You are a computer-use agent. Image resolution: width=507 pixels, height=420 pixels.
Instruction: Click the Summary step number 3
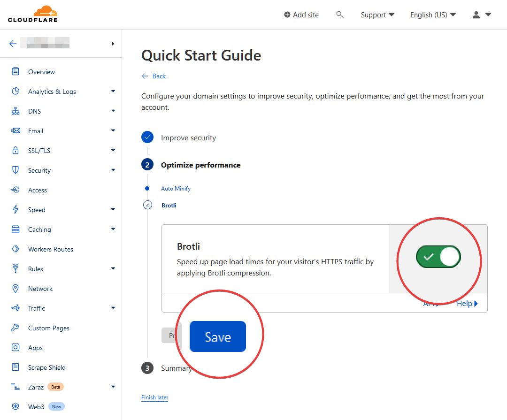147,368
